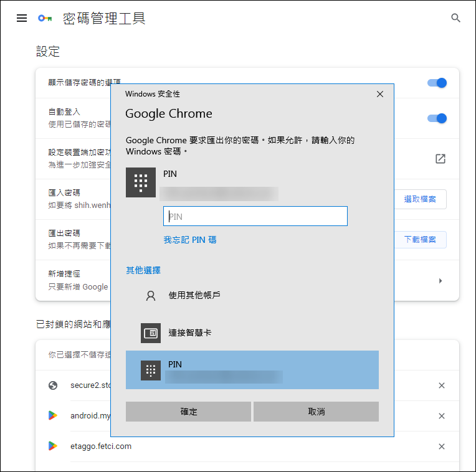Select the highlighted PIN sign-in option
The image size is (476, 472).
pos(252,370)
